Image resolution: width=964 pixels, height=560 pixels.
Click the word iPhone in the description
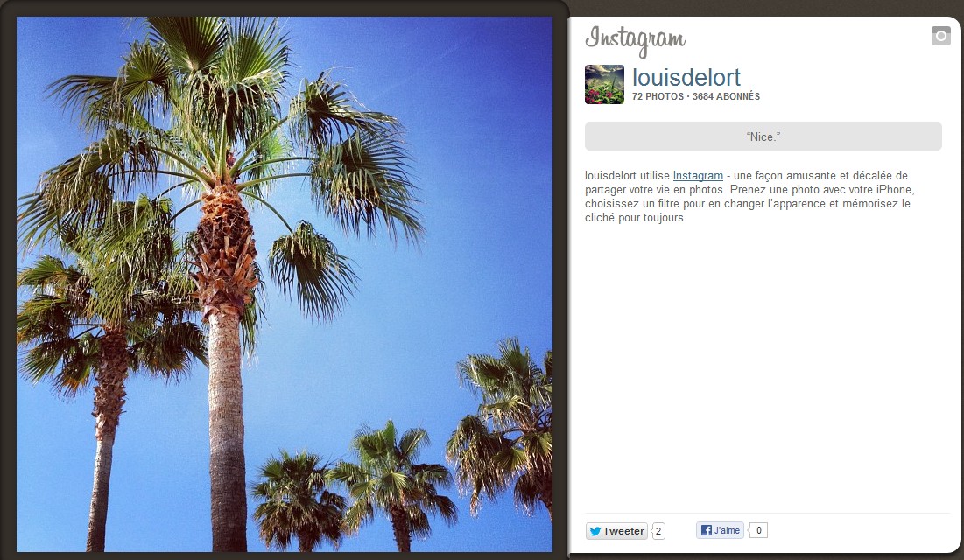pos(895,189)
